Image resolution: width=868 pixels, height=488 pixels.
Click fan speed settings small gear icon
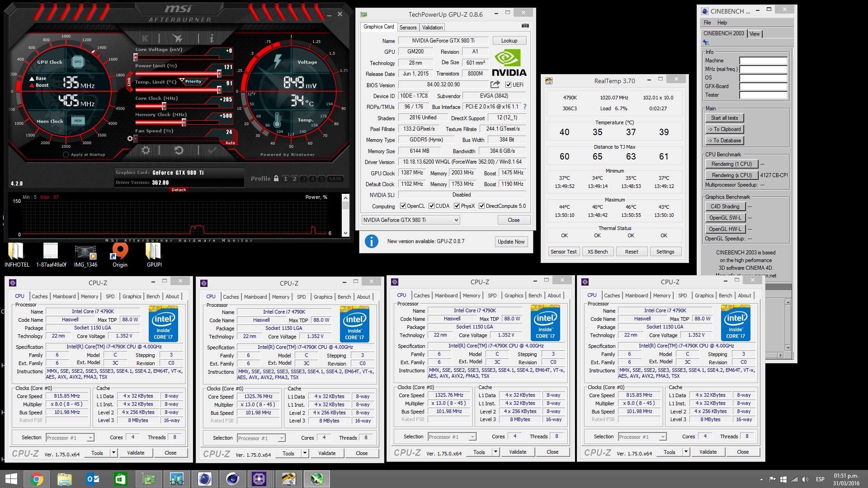click(130, 138)
